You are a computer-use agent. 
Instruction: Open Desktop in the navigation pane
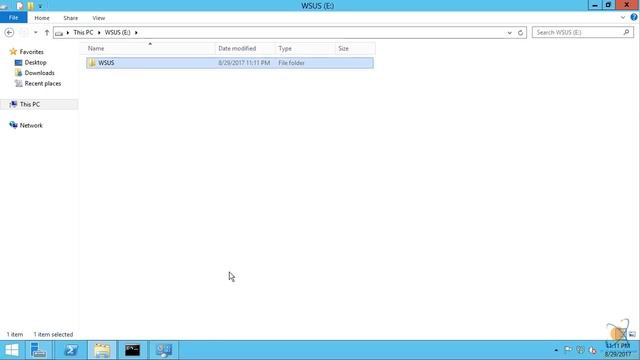point(35,62)
